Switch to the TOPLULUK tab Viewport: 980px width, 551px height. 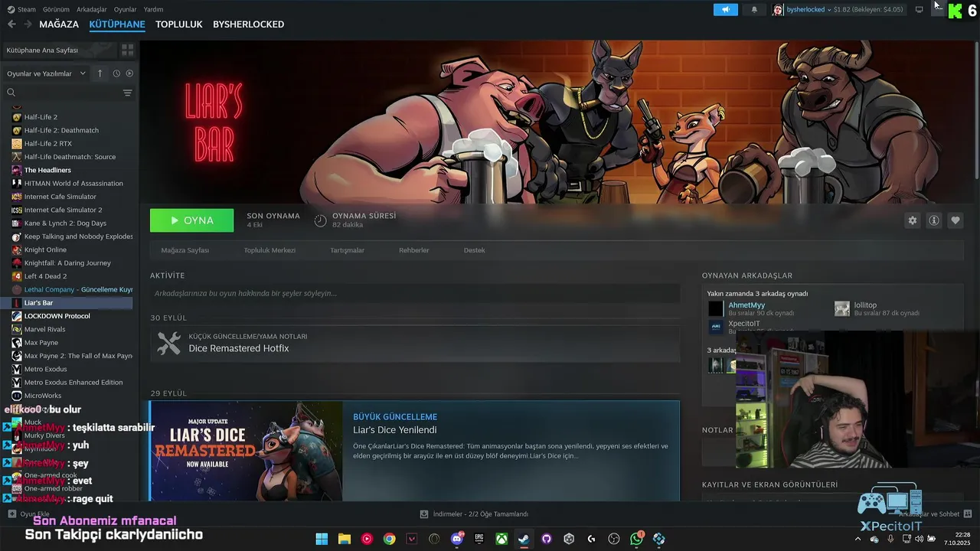[179, 24]
